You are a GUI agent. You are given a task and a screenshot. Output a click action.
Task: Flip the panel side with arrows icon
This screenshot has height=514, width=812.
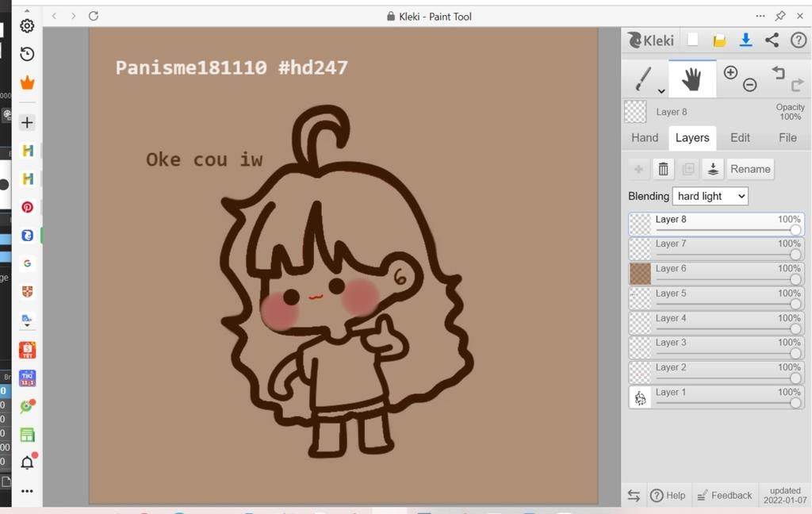634,496
